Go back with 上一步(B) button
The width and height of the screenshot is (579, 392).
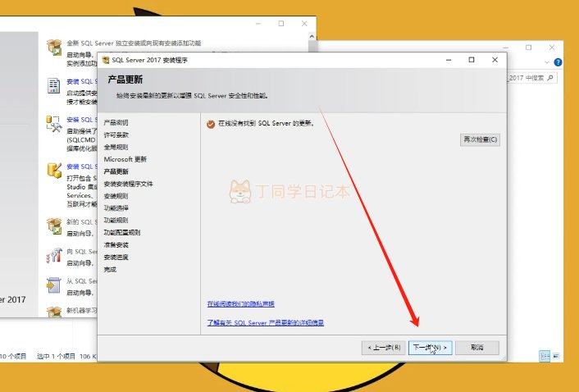(384, 348)
